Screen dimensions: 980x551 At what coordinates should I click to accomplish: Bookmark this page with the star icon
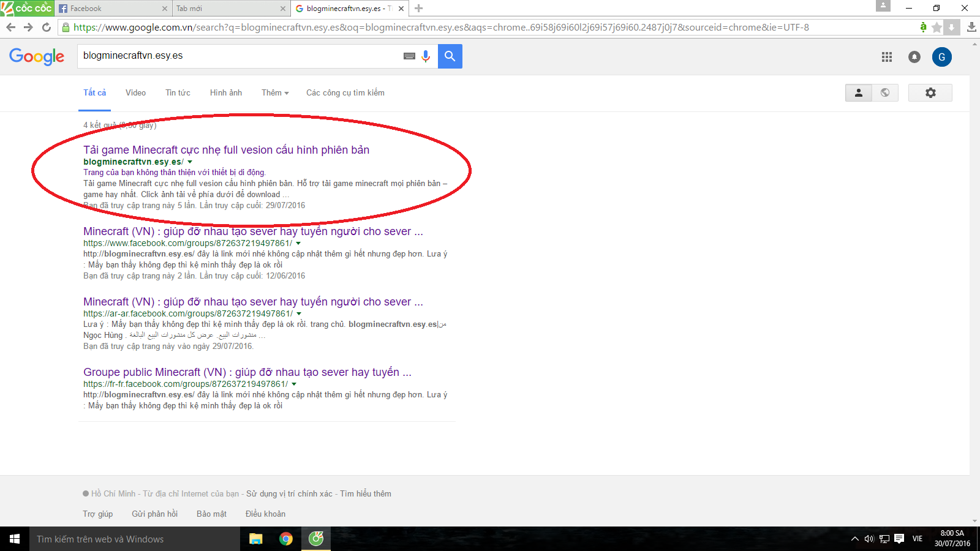click(x=937, y=28)
